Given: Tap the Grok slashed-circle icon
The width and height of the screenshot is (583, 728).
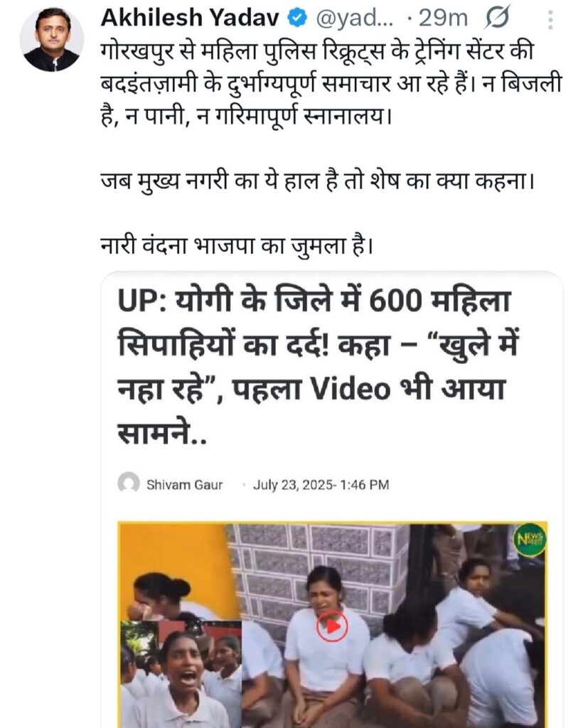Looking at the screenshot, I should [498, 18].
